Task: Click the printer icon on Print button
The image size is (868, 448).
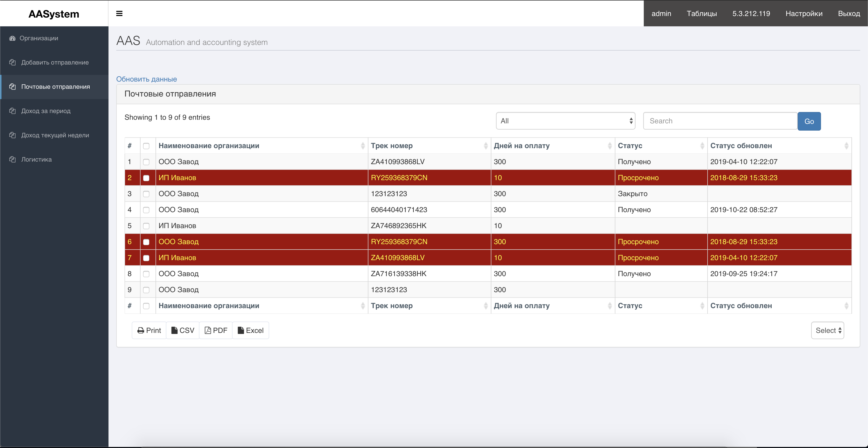Action: [141, 331]
